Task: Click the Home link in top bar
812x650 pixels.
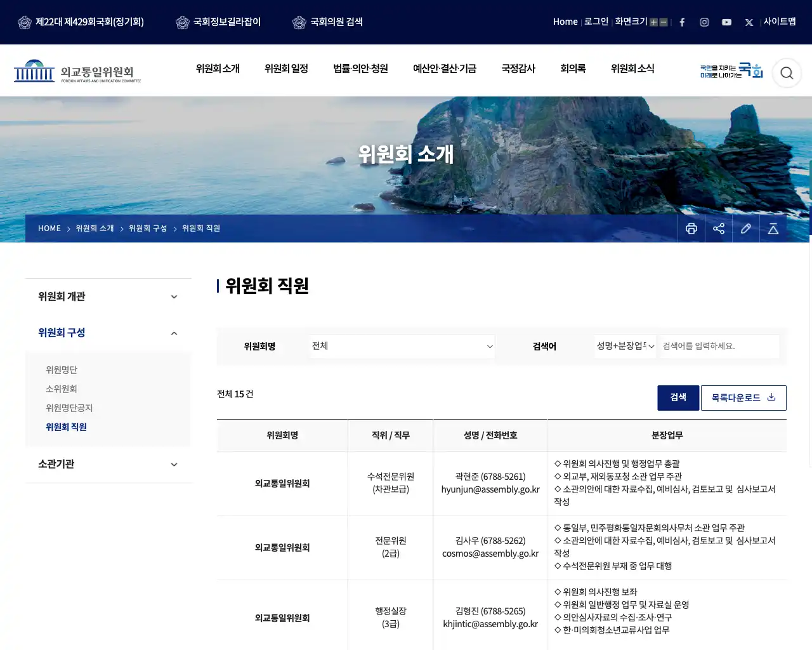Action: (x=565, y=22)
